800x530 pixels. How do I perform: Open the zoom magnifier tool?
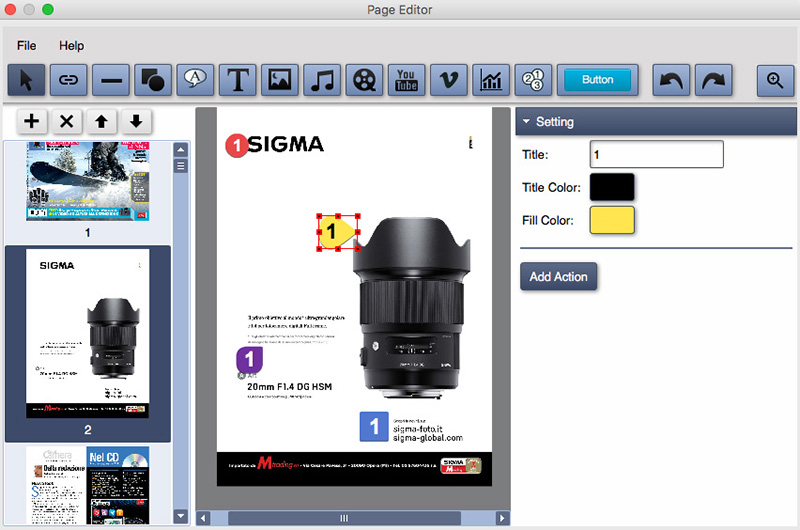click(x=776, y=80)
